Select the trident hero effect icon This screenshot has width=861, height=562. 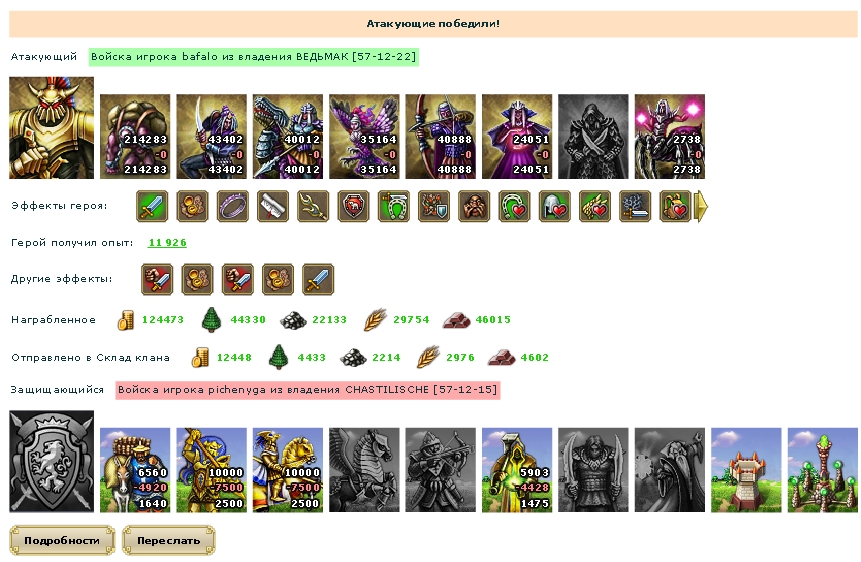313,206
